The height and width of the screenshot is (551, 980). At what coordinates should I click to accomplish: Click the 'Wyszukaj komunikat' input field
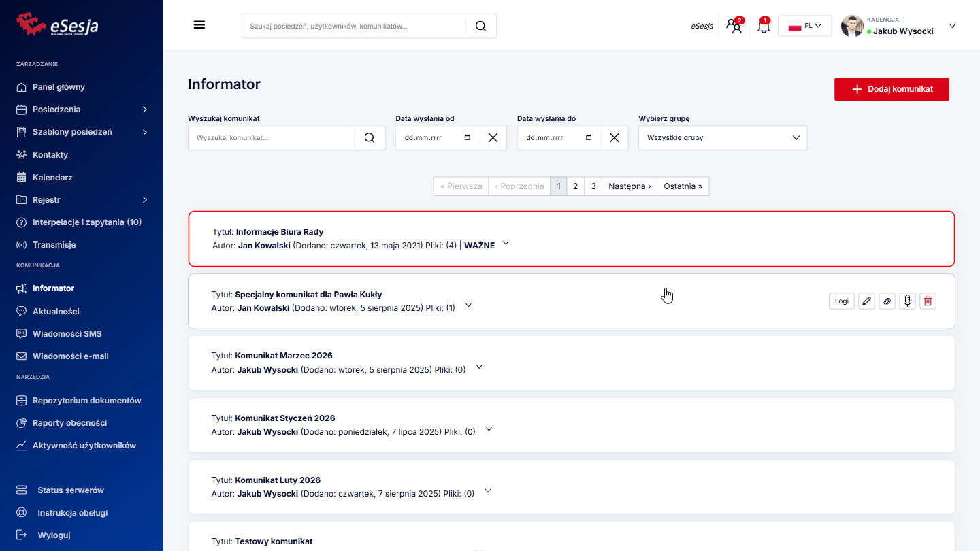tap(271, 137)
